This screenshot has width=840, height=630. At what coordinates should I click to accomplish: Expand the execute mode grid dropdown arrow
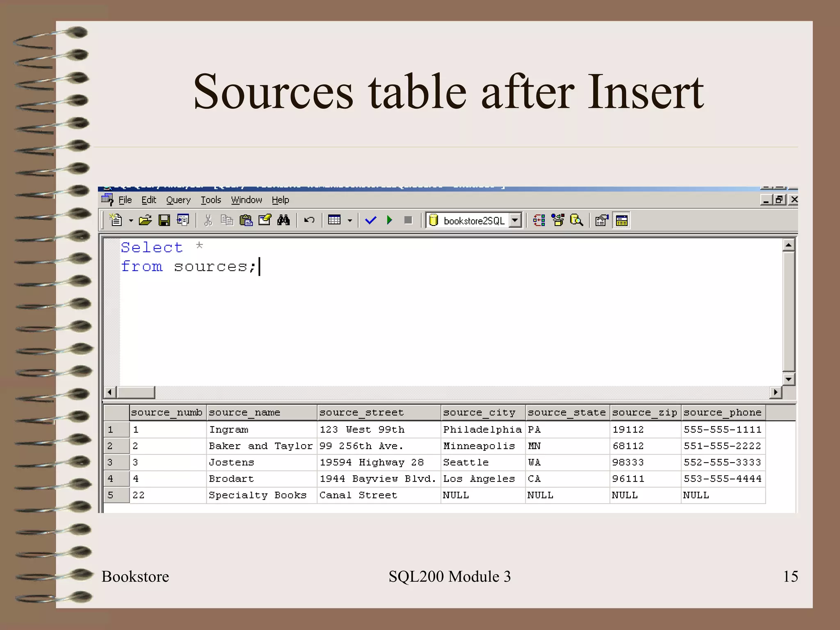click(x=350, y=221)
